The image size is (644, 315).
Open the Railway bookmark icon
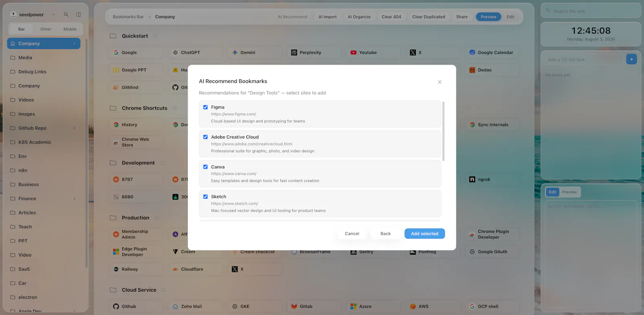(116, 269)
